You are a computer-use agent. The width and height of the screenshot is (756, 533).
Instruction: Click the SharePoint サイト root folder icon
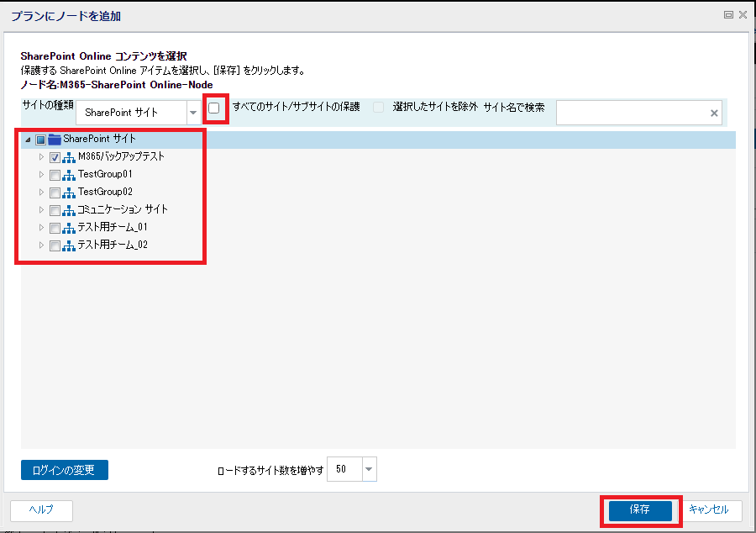55,140
